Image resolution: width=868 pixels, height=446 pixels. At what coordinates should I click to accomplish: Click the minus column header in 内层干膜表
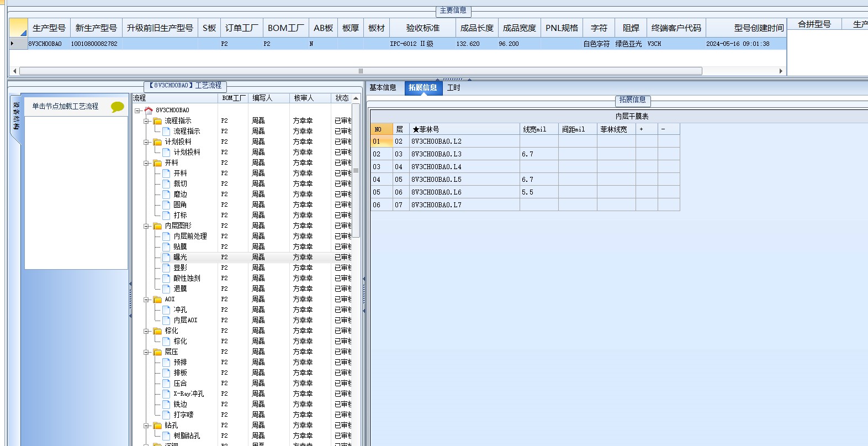click(x=669, y=129)
